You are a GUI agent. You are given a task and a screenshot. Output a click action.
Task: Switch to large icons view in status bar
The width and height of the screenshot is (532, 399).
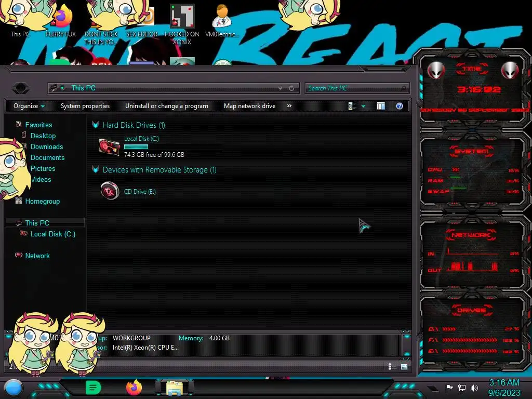tap(404, 366)
